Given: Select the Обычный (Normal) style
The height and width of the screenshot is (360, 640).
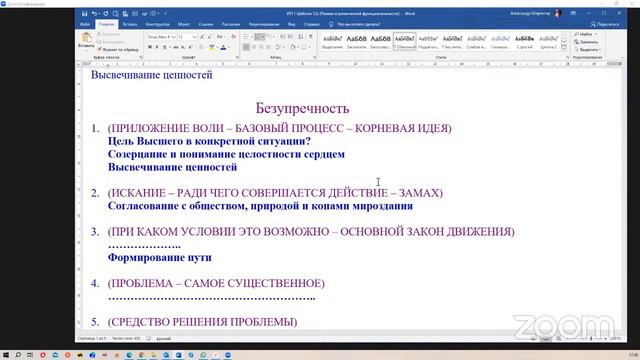Looking at the screenshot, I should 404,42.
